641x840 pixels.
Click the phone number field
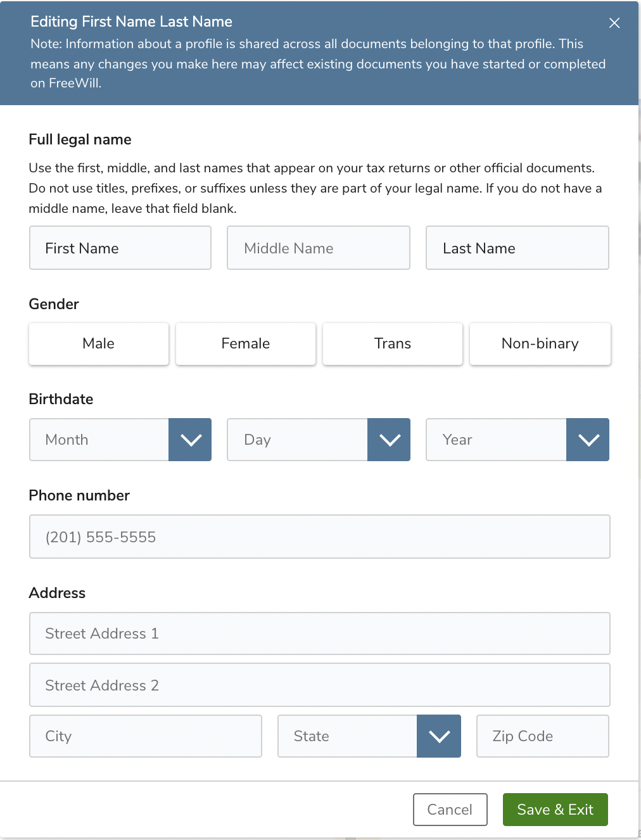(319, 537)
